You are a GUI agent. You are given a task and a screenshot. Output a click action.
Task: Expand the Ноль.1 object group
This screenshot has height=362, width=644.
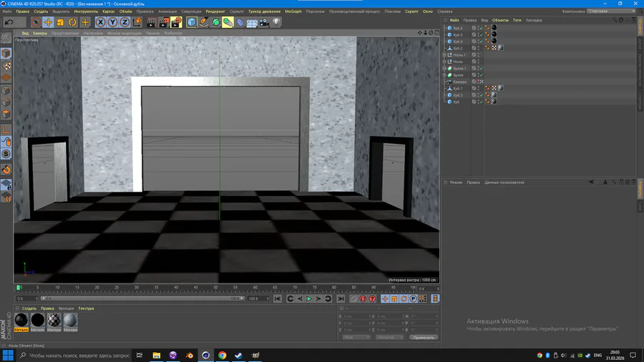click(444, 55)
